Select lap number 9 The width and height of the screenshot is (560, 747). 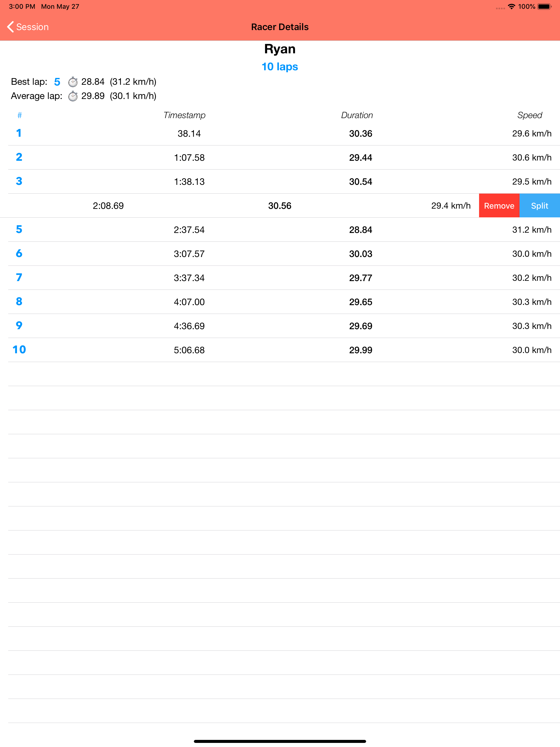click(19, 325)
